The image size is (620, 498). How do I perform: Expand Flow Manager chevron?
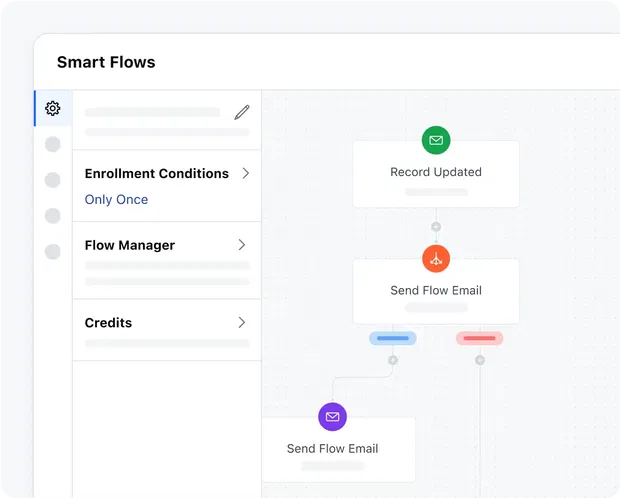click(242, 245)
